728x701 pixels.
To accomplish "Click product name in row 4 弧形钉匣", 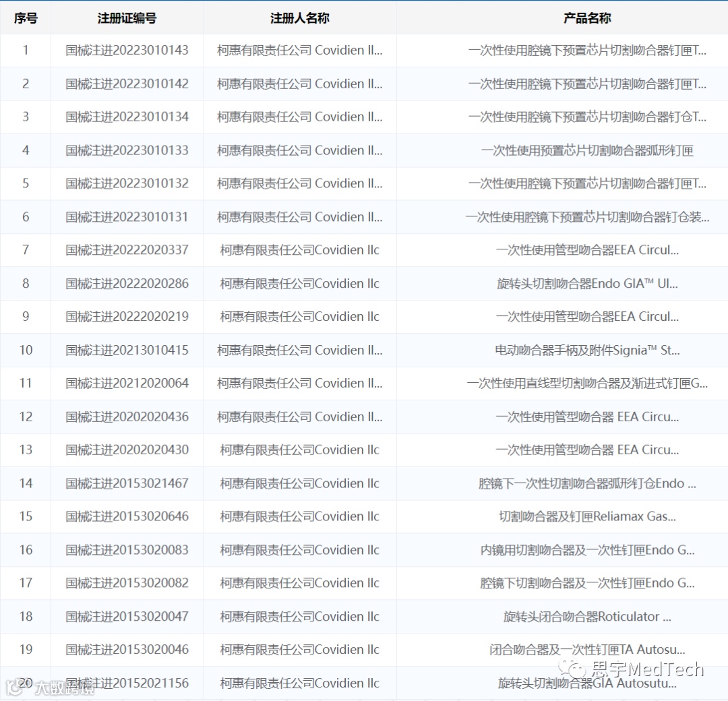I will [587, 150].
